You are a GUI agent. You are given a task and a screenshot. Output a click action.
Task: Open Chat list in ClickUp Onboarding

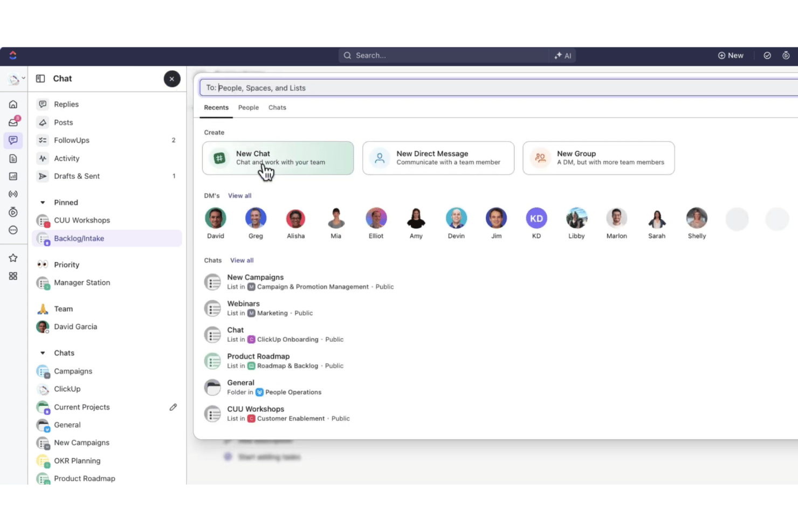[x=274, y=335]
